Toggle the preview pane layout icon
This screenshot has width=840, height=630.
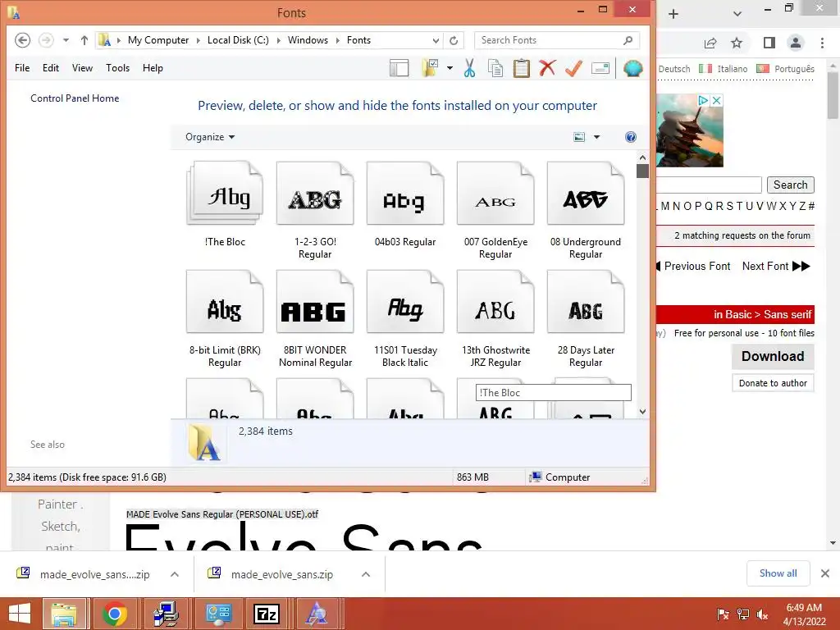[399, 68]
